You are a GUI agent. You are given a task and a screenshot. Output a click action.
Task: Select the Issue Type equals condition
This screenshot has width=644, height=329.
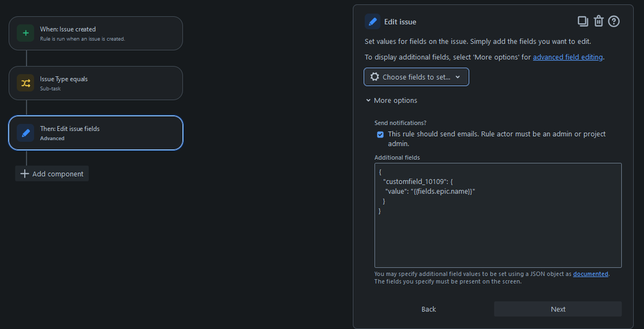point(96,83)
